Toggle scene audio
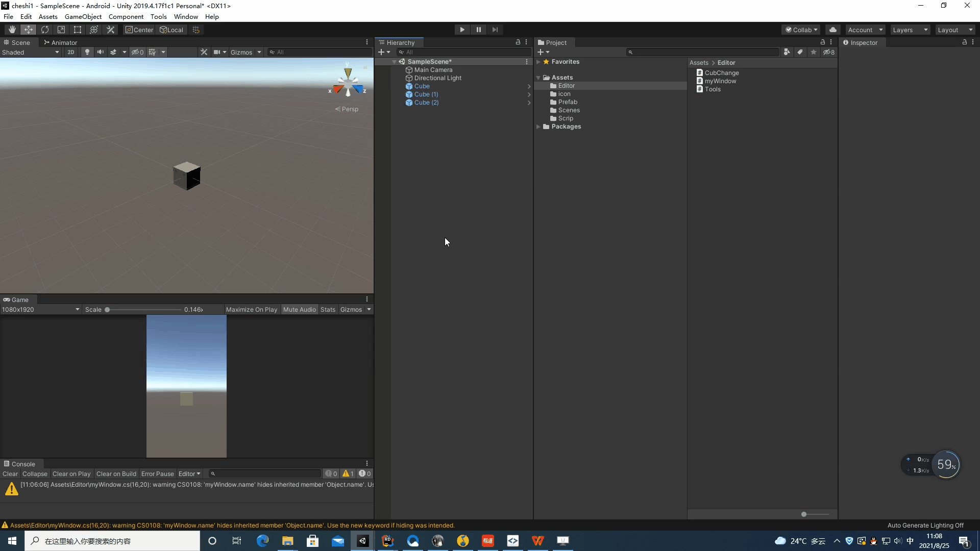 coord(101,52)
